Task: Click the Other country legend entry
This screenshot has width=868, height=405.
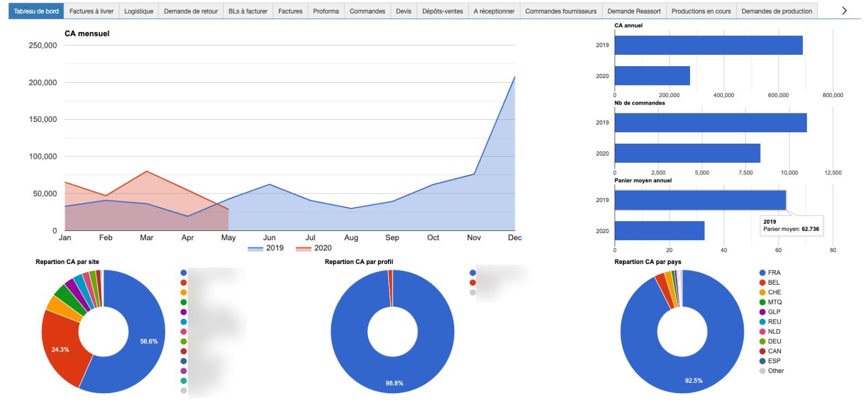Action: [771, 371]
